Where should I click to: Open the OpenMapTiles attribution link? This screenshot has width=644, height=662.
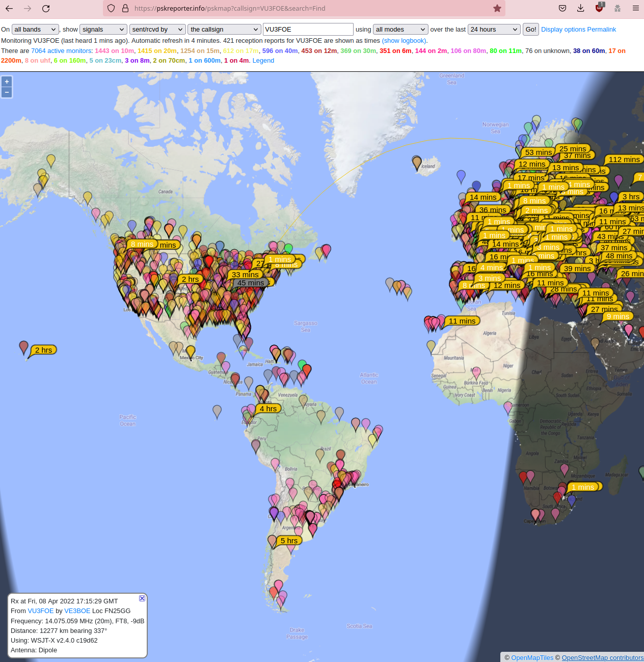pos(532,658)
